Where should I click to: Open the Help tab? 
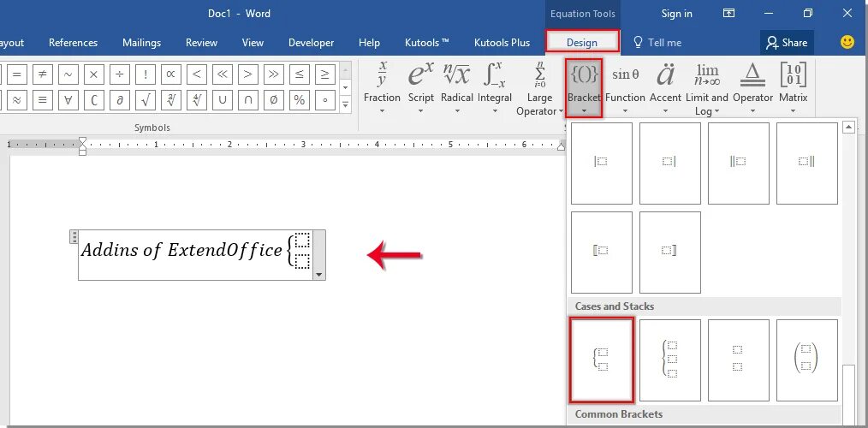[x=369, y=43]
